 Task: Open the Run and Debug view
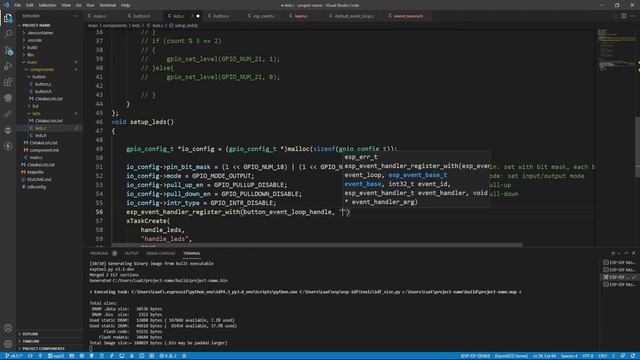tap(8, 66)
